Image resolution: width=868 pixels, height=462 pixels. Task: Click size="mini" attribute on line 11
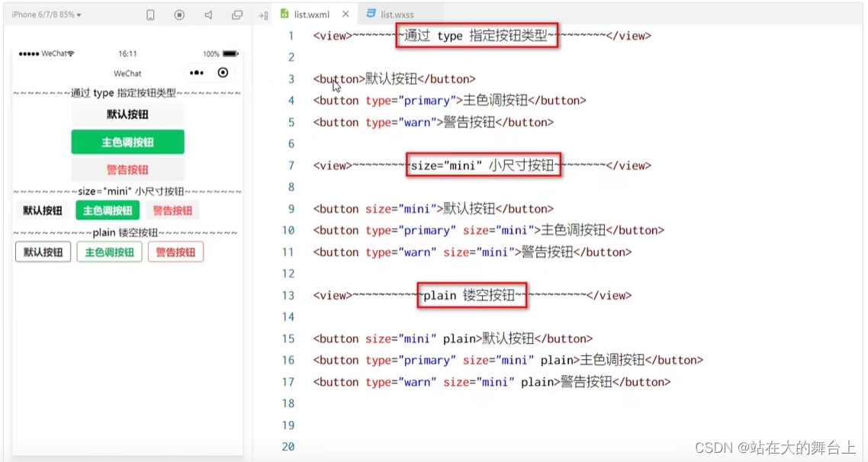click(479, 252)
